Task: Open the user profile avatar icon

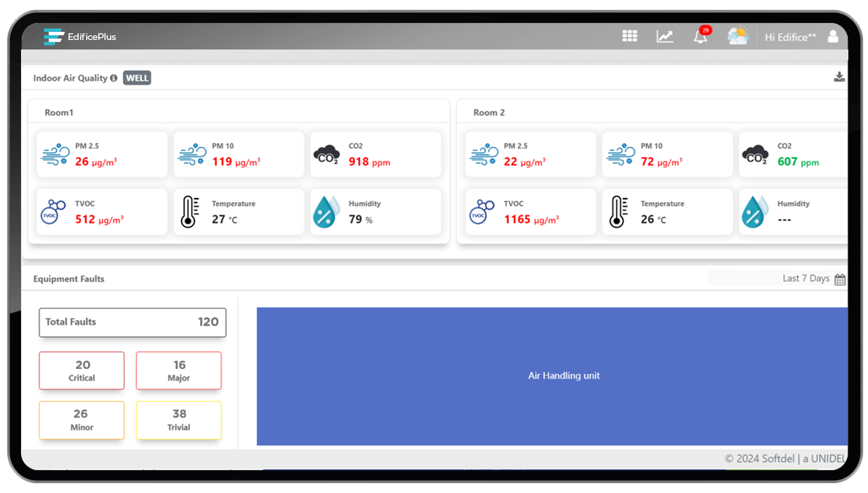Action: pos(833,37)
